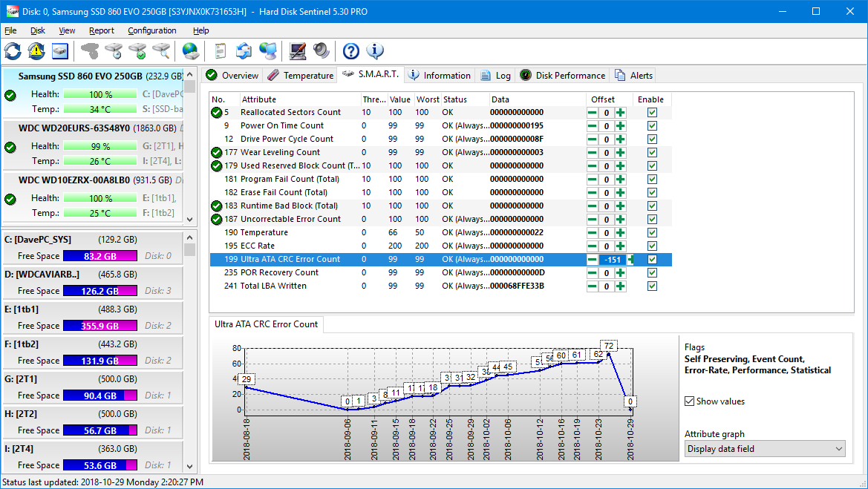868x489 pixels.
Task: Click the refresh disk status toolbar icon
Action: tap(13, 51)
